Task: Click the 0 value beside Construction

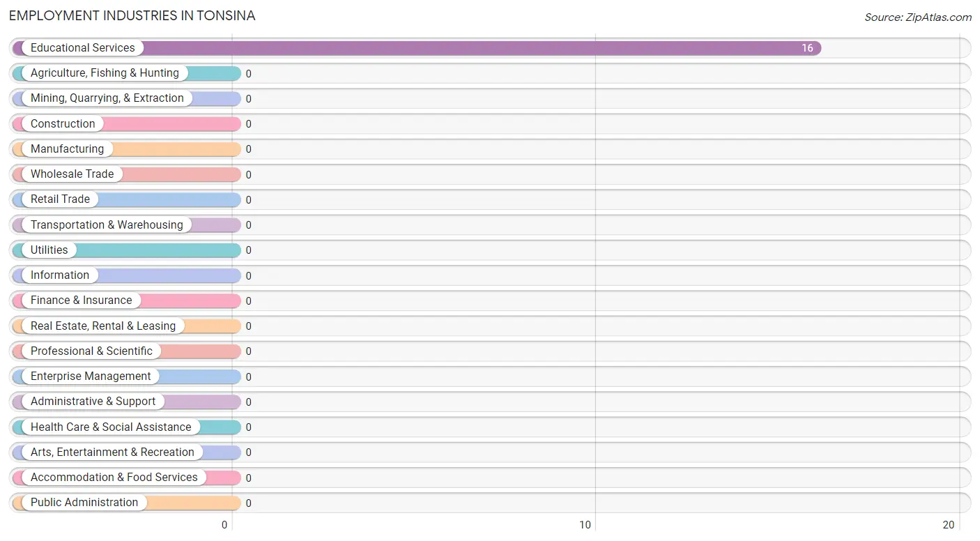Action: point(248,124)
